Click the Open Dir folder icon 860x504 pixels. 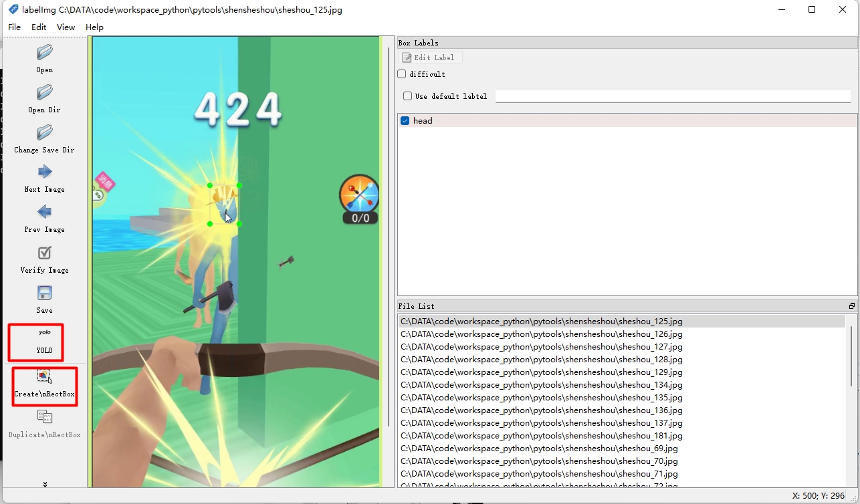point(45,92)
